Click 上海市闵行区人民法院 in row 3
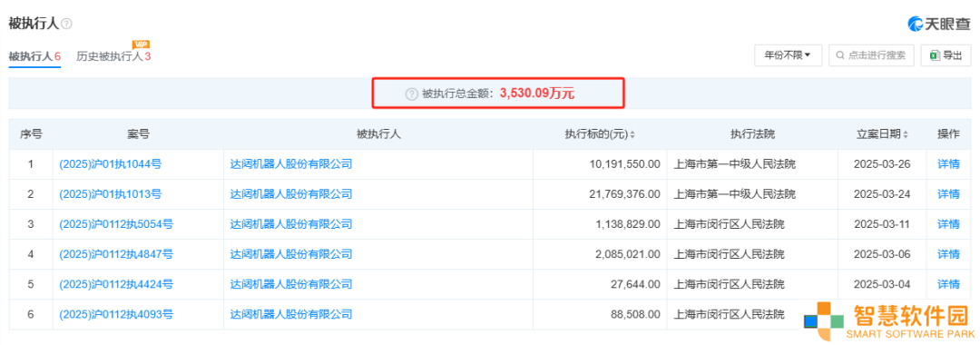Viewport: 980px width, 345px height. [729, 224]
